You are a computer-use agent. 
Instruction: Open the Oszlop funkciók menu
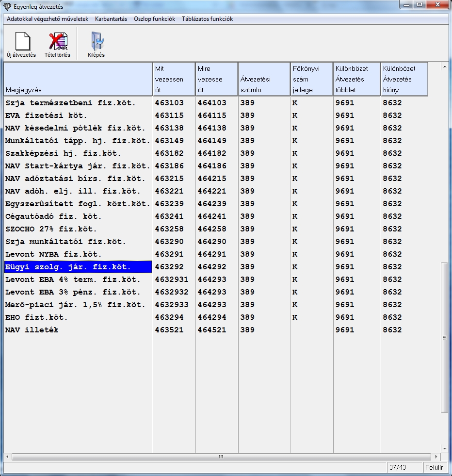click(154, 19)
